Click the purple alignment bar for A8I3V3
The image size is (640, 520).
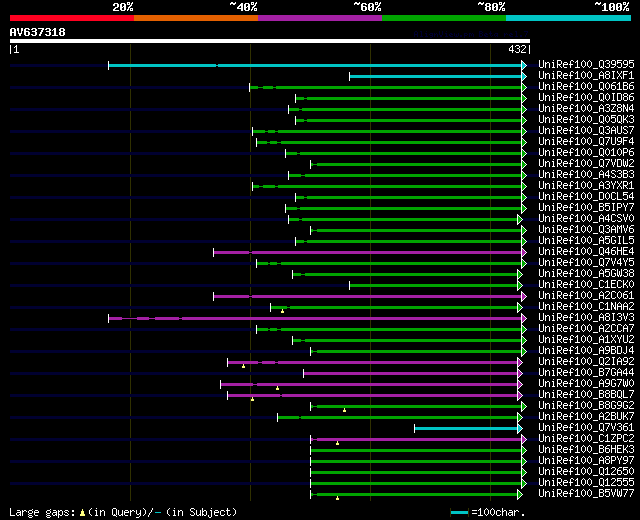coord(315,318)
